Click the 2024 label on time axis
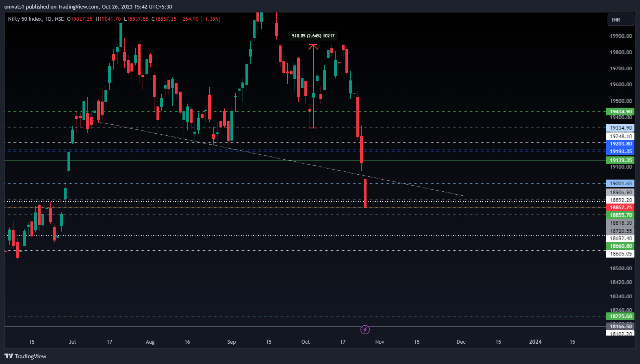The image size is (640, 364). tap(535, 342)
